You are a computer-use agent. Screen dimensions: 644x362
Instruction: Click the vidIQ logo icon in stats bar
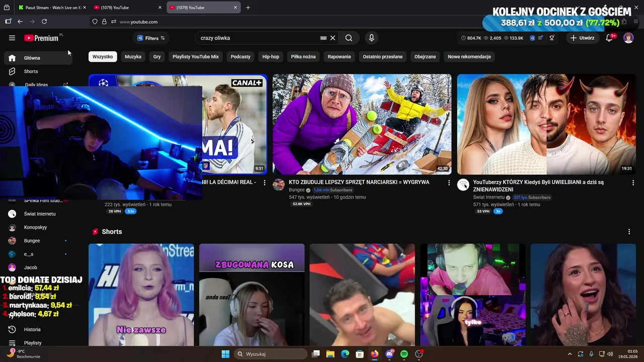532,38
